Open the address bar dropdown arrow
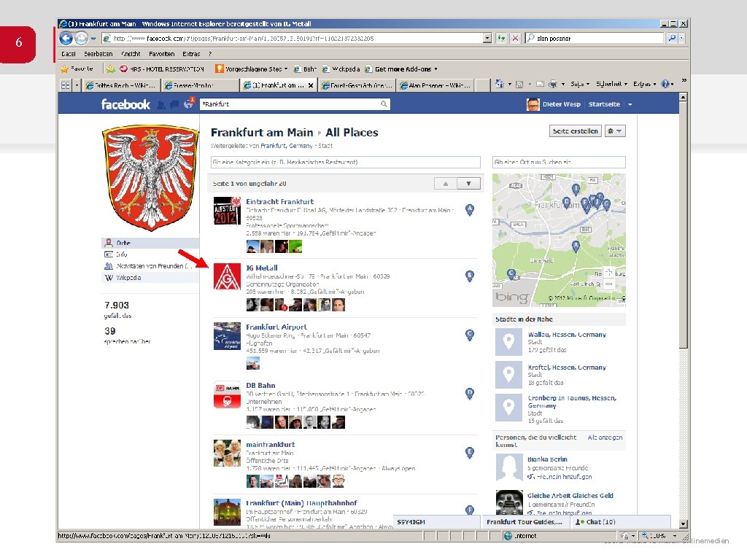 (487, 38)
